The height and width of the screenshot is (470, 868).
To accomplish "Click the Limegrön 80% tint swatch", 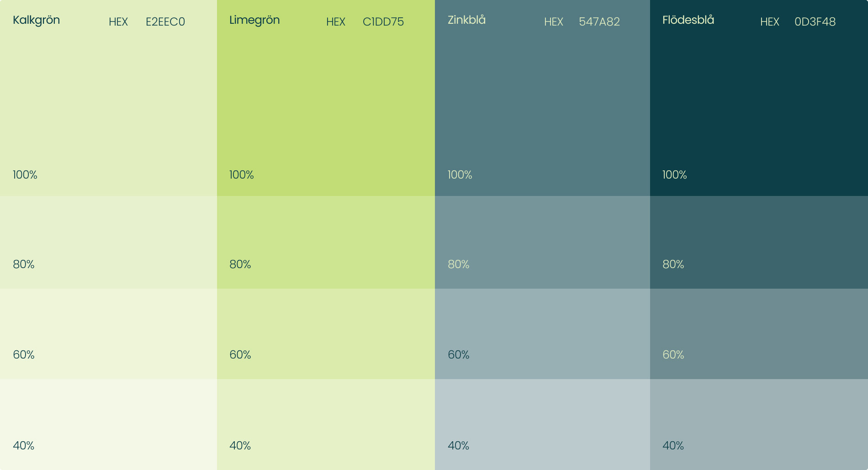I will [326, 242].
